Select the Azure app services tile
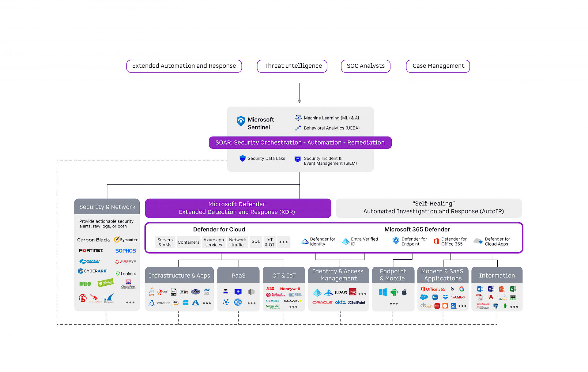Image resolution: width=588 pixels, height=372 pixels. pyautogui.click(x=214, y=242)
